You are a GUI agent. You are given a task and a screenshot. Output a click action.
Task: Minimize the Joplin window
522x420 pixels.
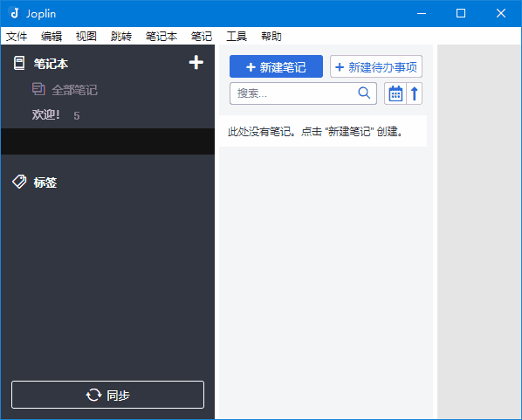coord(422,13)
